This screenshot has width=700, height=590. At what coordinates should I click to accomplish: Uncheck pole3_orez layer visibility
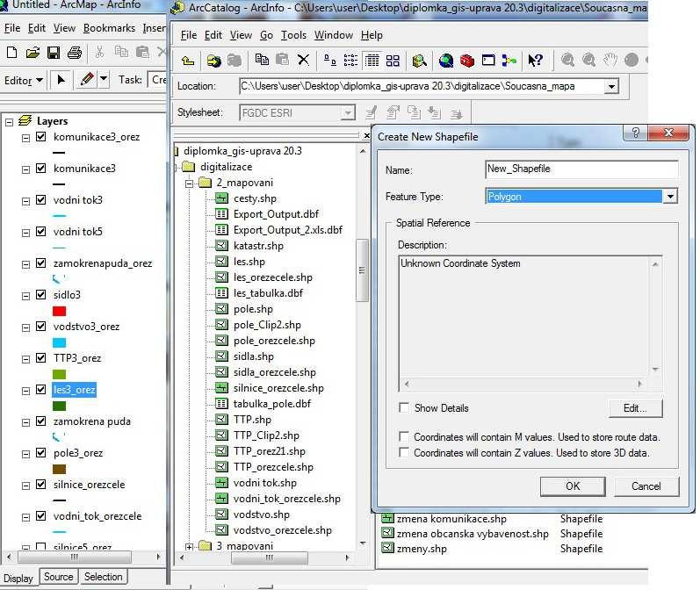[x=40, y=452]
